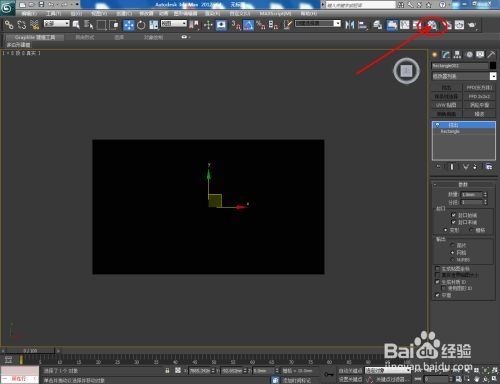The image size is (500, 384).
Task: Toggle the 封口始端 cap start checkbox
Action: pyautogui.click(x=453, y=215)
